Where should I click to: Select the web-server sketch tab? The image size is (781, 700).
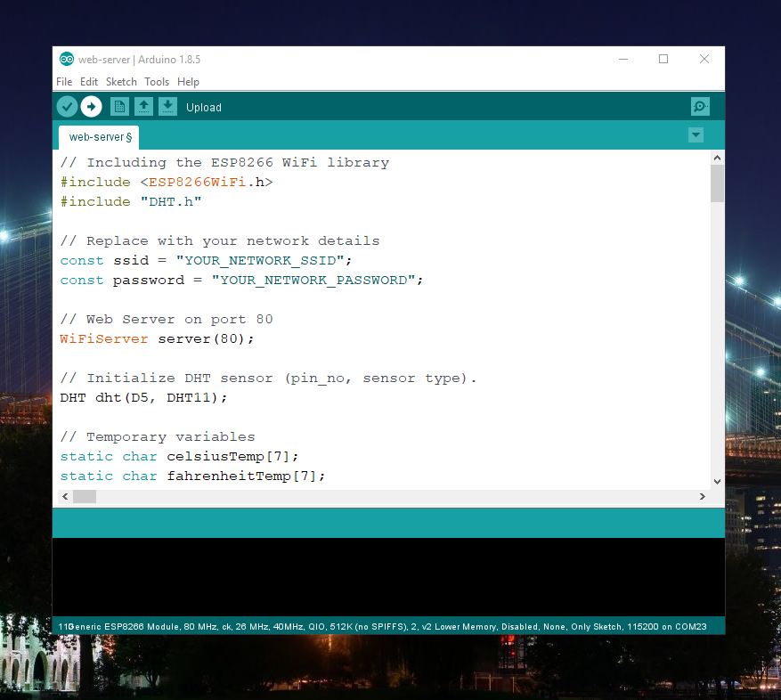click(x=99, y=137)
